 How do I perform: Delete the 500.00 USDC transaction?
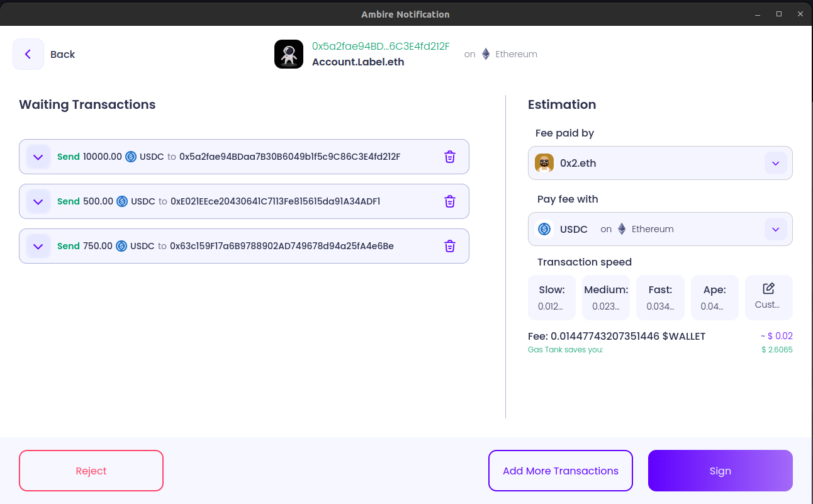pyautogui.click(x=450, y=201)
